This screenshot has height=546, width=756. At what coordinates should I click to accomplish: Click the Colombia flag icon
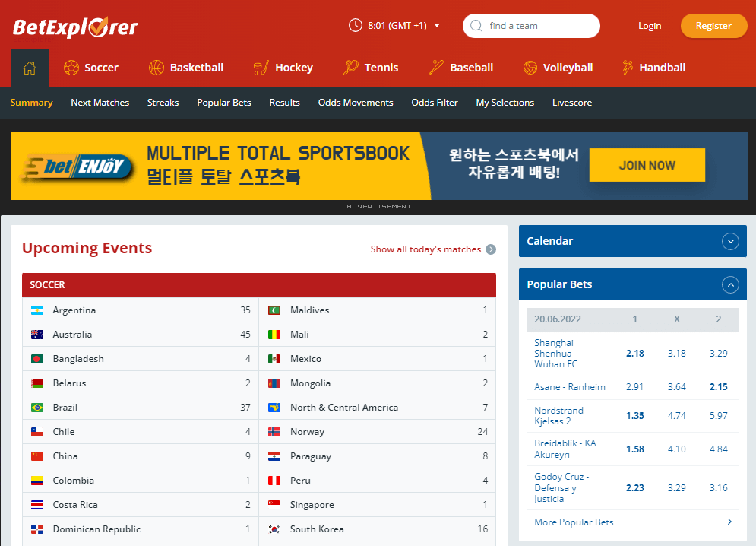(37, 481)
